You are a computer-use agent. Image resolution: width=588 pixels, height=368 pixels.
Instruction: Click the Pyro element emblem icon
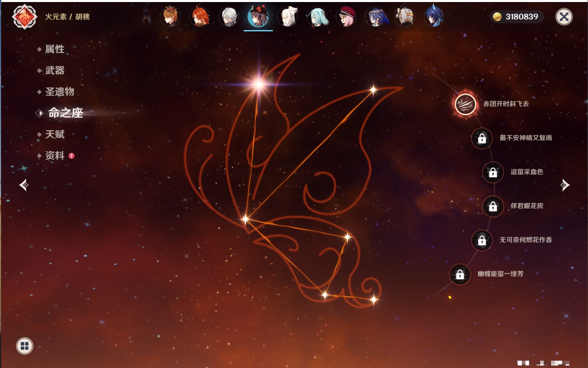(x=24, y=17)
